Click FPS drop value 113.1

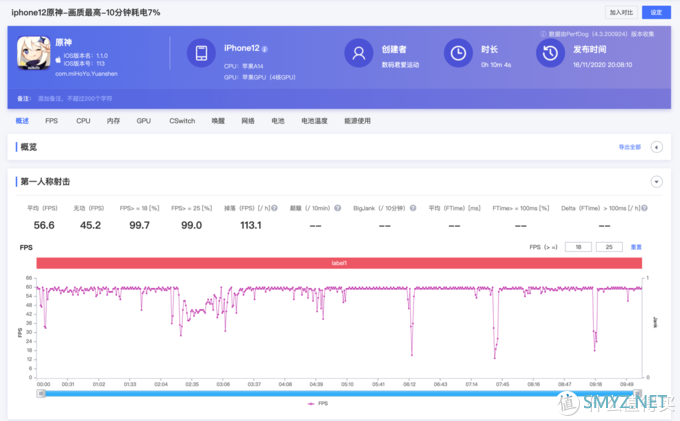(x=251, y=225)
